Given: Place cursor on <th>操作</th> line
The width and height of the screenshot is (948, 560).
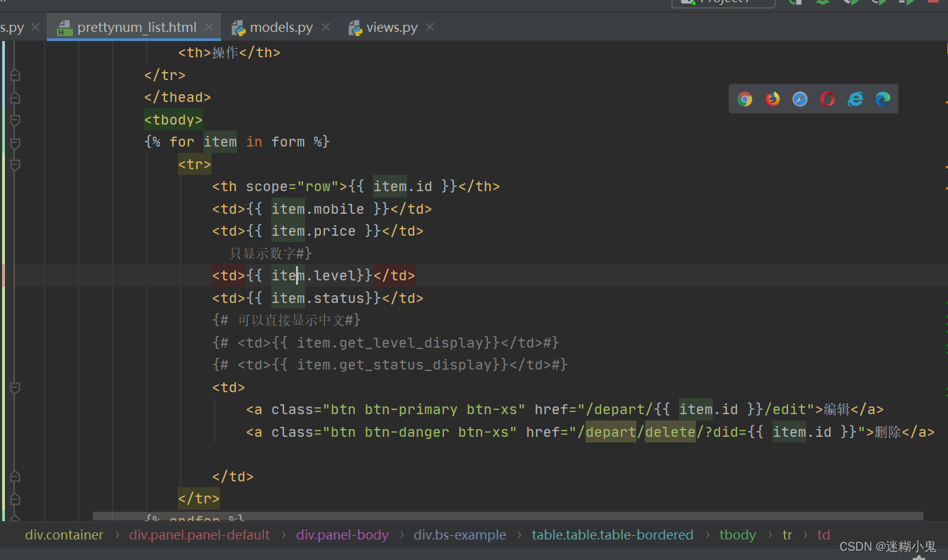Looking at the screenshot, I should (229, 52).
